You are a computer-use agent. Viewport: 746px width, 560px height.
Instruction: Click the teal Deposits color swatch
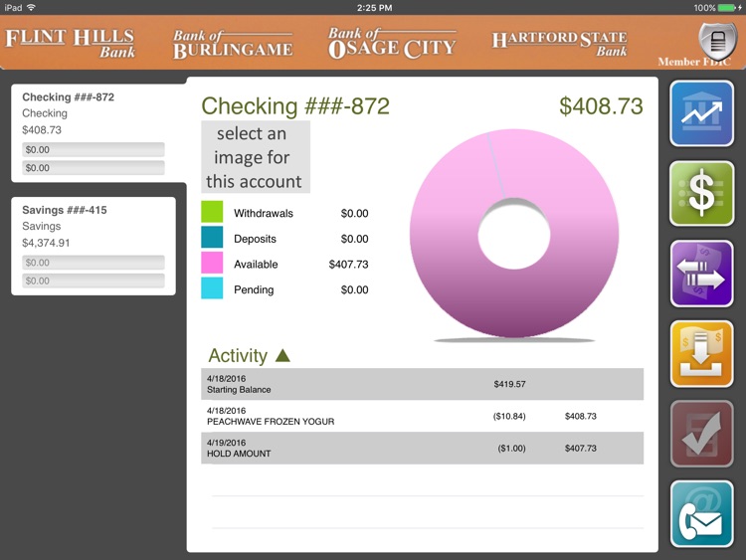click(x=212, y=237)
